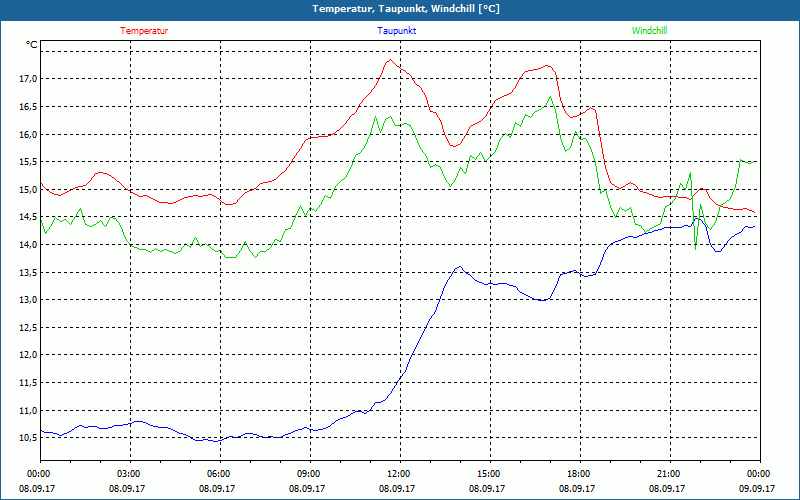
Task: Click the chart title 'Temperatur, Taupunkt, Windchill [°C]'
Action: (406, 9)
